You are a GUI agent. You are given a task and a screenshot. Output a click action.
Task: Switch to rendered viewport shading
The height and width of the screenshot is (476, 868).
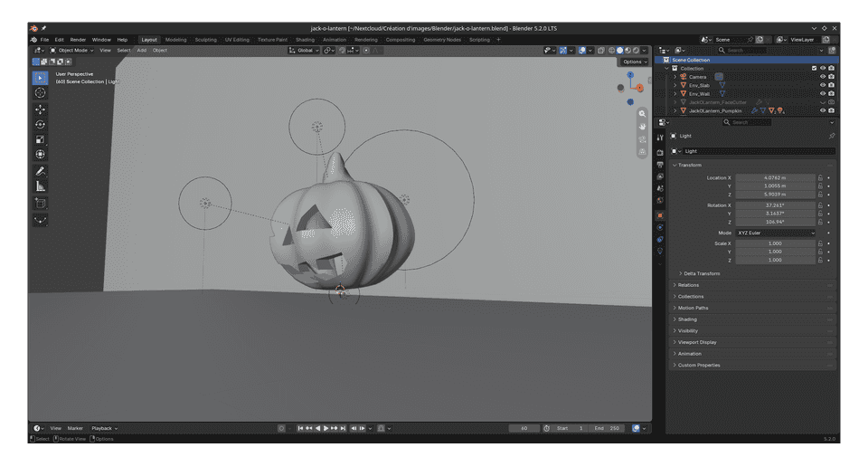[636, 51]
